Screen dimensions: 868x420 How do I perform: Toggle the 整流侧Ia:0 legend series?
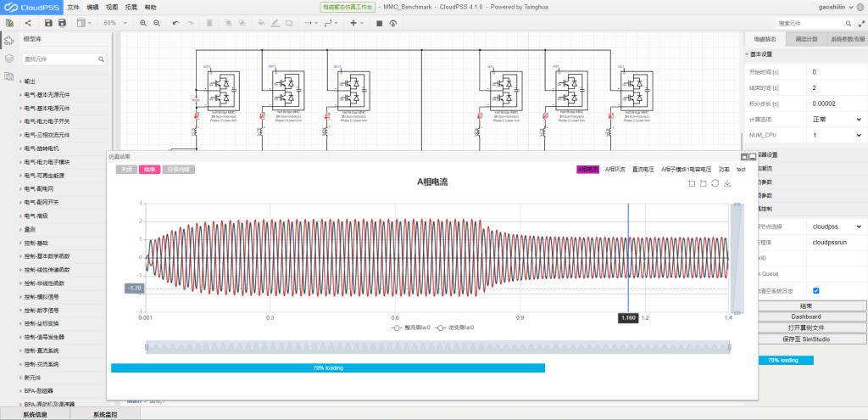pos(410,327)
